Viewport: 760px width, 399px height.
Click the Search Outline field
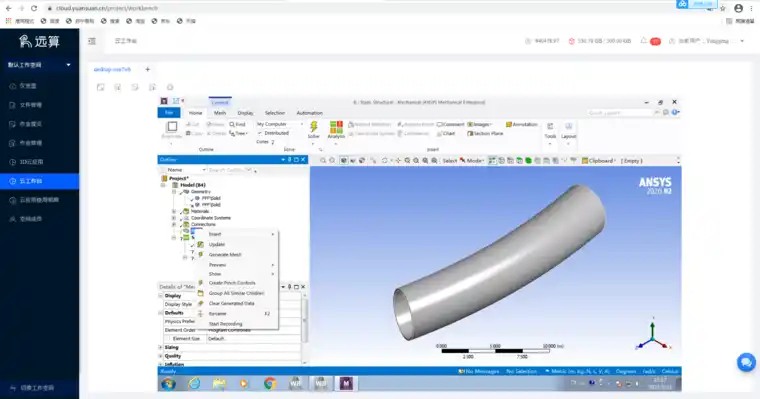pyautogui.click(x=230, y=170)
